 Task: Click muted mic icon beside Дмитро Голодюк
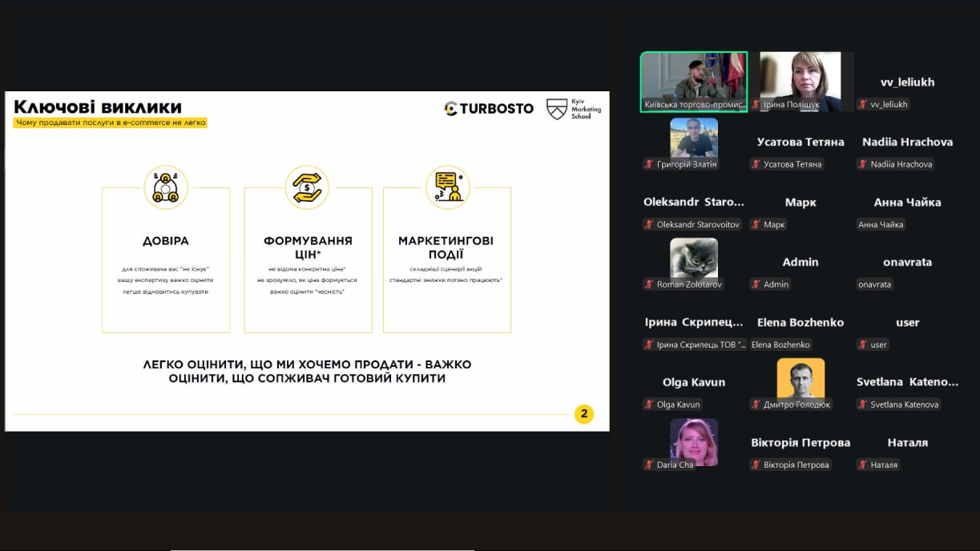(x=756, y=404)
